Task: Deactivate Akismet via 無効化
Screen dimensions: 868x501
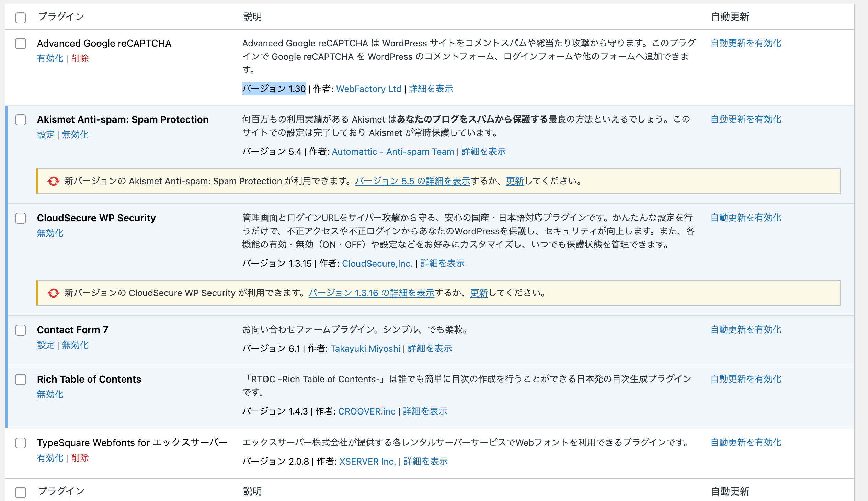Action: [x=76, y=135]
